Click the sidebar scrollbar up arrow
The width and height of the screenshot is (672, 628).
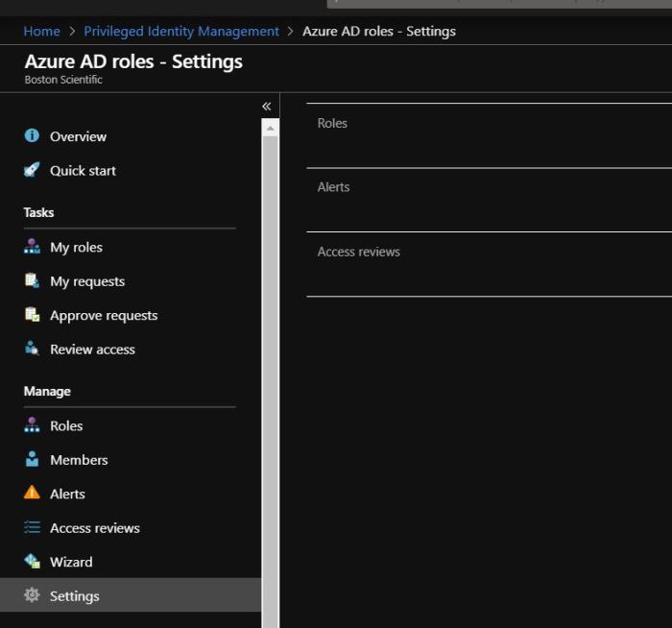tap(270, 128)
